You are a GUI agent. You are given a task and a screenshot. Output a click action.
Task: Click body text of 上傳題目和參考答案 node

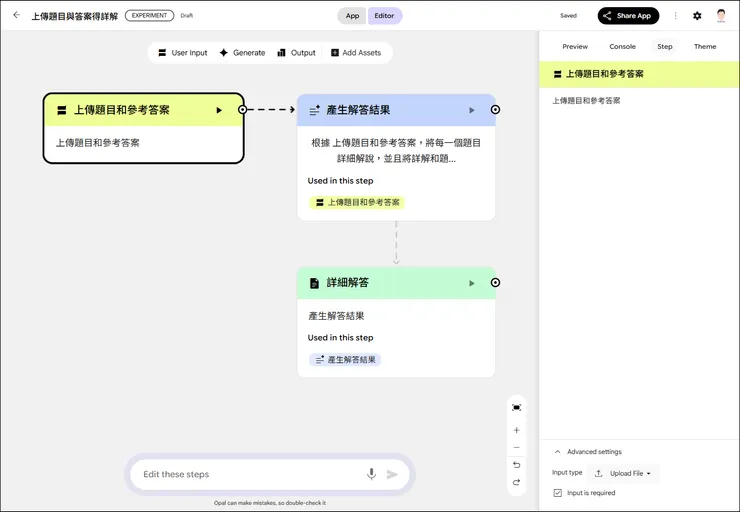click(98, 143)
